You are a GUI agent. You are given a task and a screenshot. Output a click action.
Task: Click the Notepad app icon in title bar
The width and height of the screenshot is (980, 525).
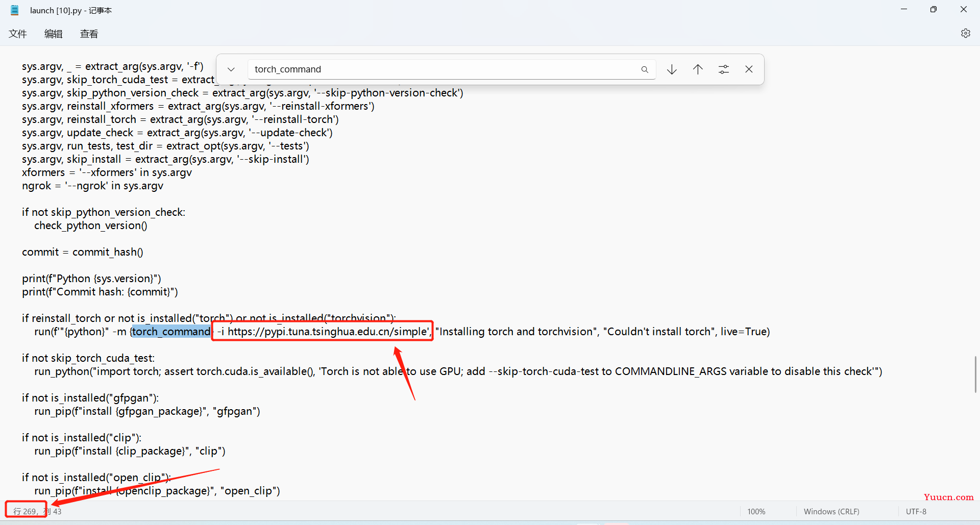[x=15, y=10]
